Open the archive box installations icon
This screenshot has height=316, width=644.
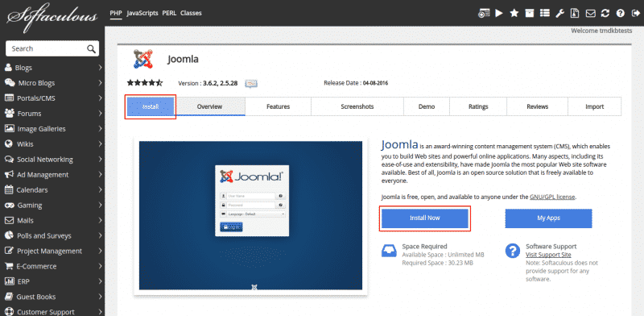530,13
